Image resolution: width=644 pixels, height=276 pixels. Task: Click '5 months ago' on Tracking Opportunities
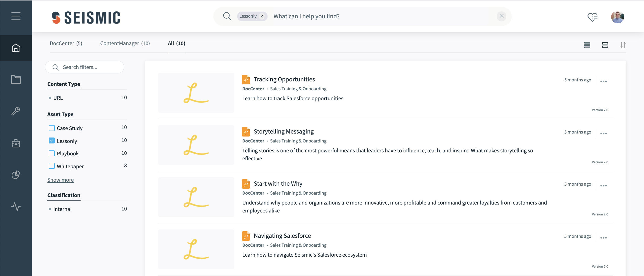tap(578, 80)
